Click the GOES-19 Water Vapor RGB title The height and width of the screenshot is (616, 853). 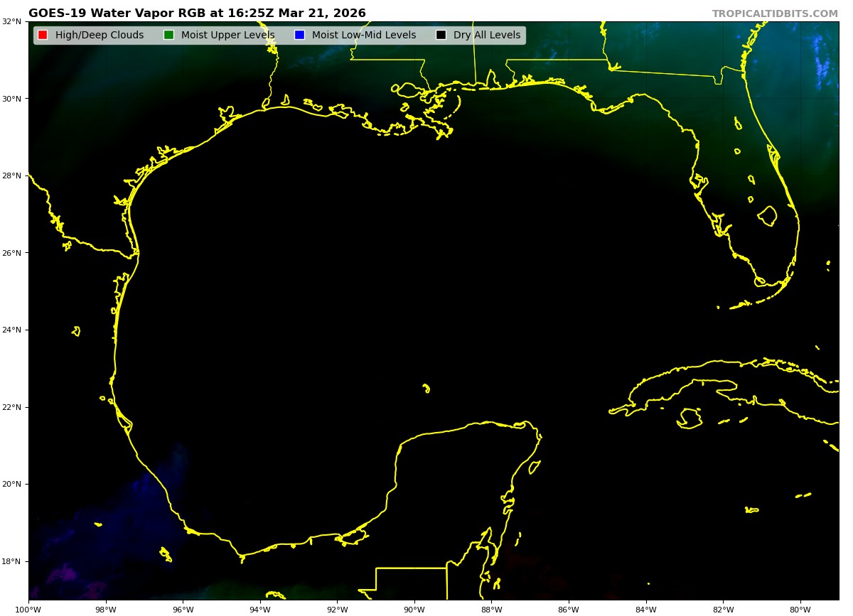coord(197,13)
